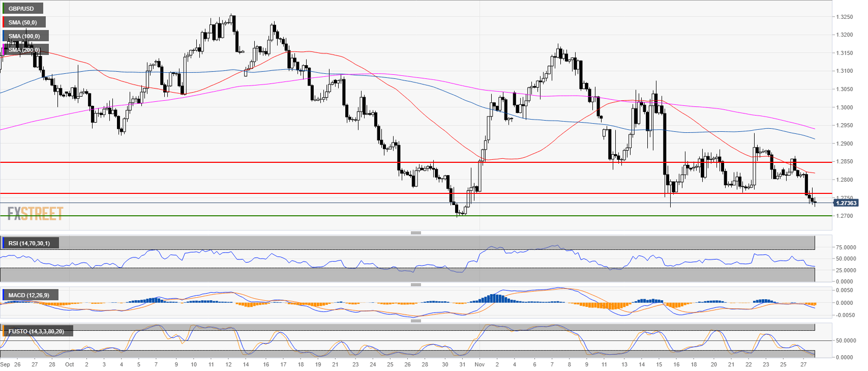Click the MACD -0.0050 axis value
868x371 pixels.
[x=845, y=315]
